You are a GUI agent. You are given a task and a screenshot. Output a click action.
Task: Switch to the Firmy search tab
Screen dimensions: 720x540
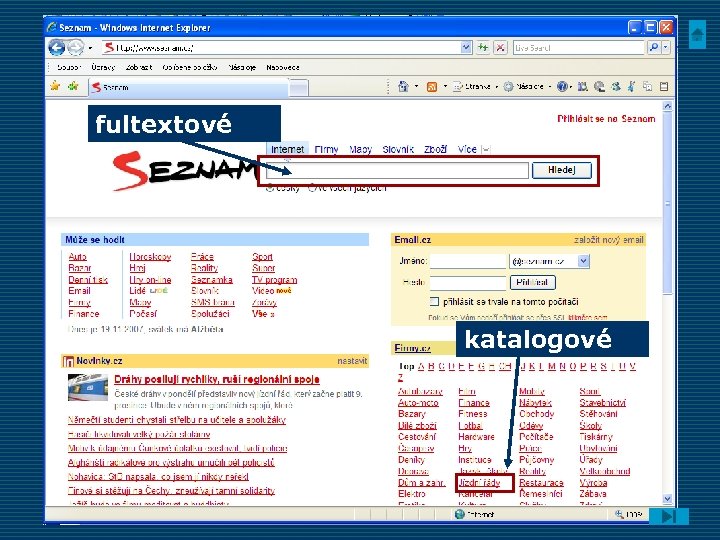point(326,149)
